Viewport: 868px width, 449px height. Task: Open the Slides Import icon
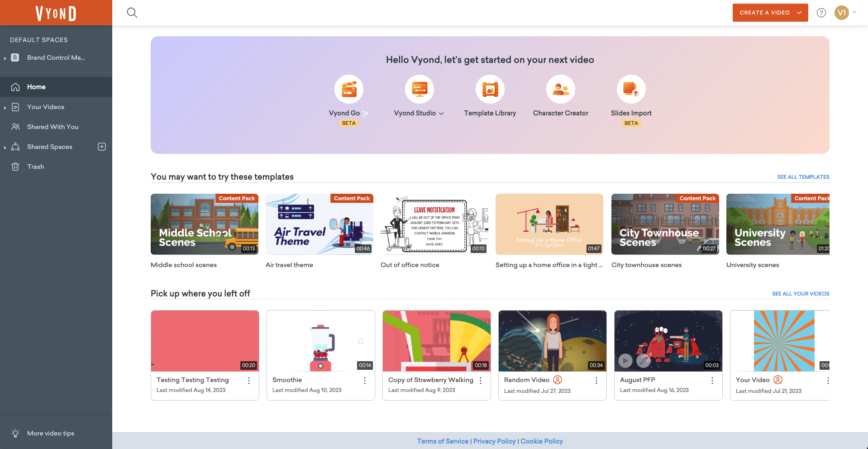(631, 89)
